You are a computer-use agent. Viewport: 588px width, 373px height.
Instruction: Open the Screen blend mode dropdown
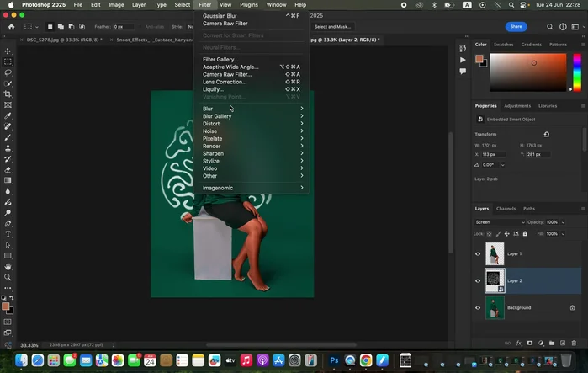pos(499,222)
